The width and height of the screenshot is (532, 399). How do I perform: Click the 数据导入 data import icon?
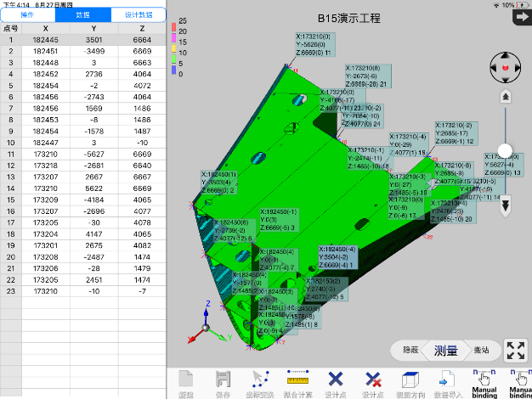click(x=446, y=380)
